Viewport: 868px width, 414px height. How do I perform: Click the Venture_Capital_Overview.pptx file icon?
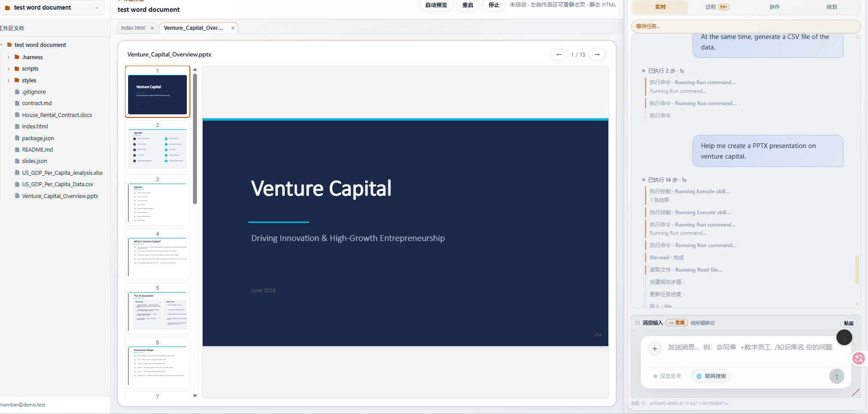[x=17, y=196]
